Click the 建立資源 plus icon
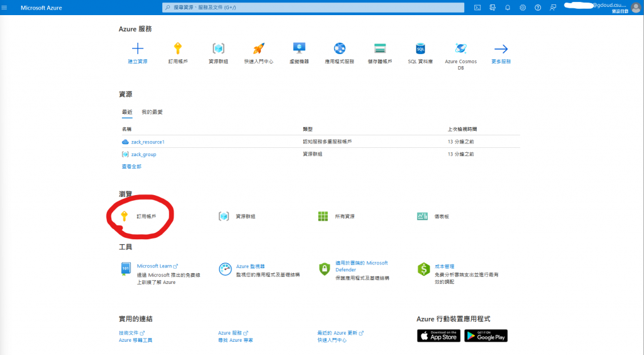This screenshot has width=644, height=355. (x=138, y=48)
